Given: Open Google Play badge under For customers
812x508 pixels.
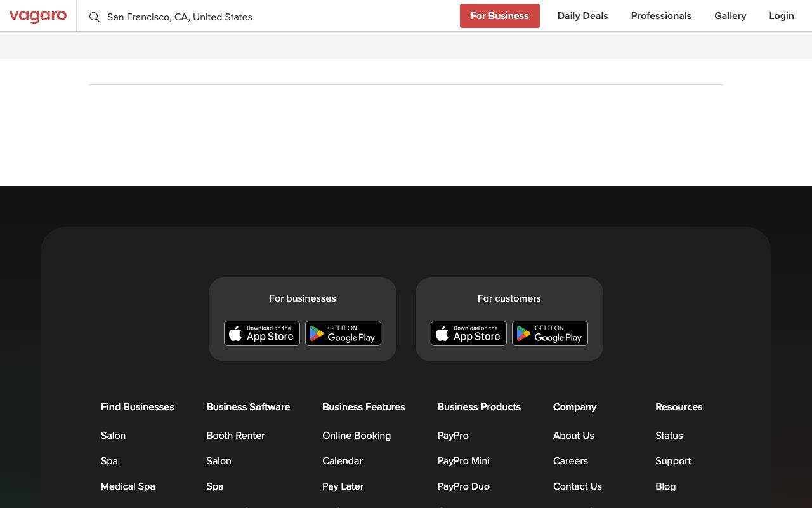Looking at the screenshot, I should click(x=550, y=333).
